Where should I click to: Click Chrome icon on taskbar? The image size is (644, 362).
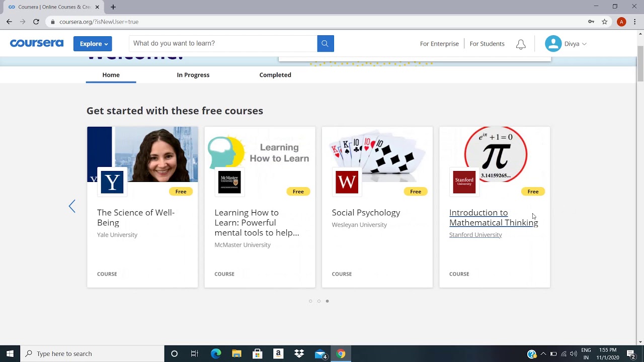(x=341, y=353)
